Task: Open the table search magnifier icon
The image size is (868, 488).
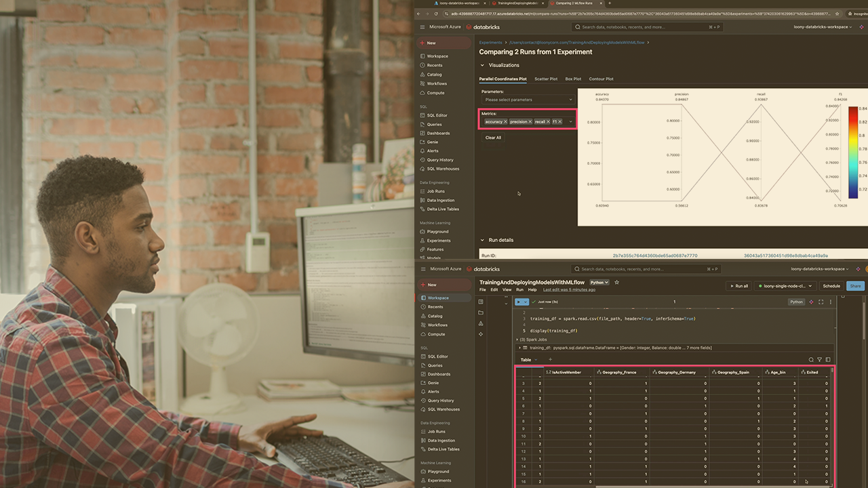Action: pyautogui.click(x=811, y=360)
